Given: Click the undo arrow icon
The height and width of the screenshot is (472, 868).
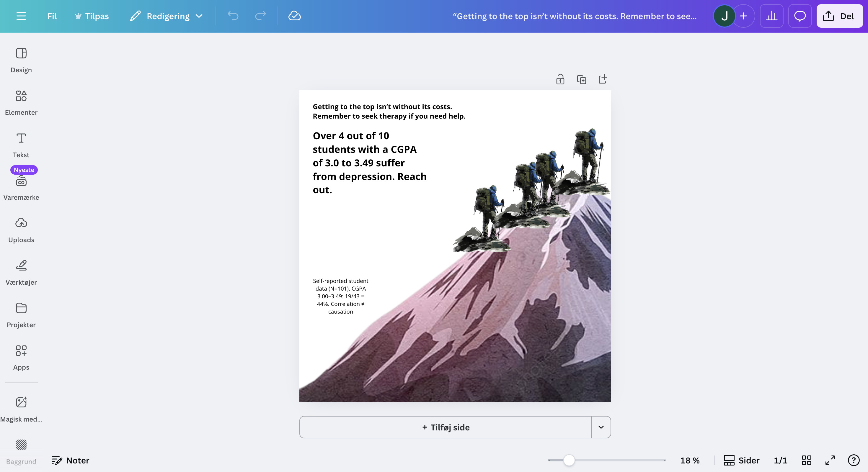Looking at the screenshot, I should pyautogui.click(x=233, y=16).
